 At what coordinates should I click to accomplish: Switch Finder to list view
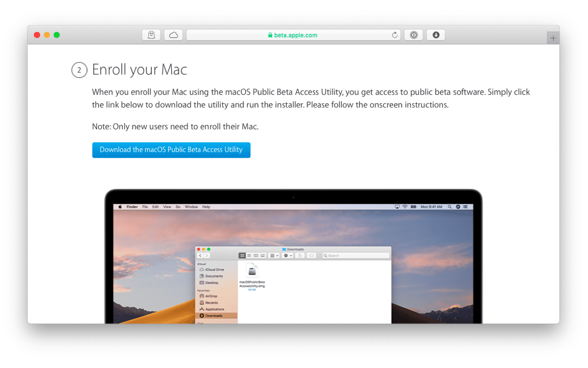pos(249,256)
